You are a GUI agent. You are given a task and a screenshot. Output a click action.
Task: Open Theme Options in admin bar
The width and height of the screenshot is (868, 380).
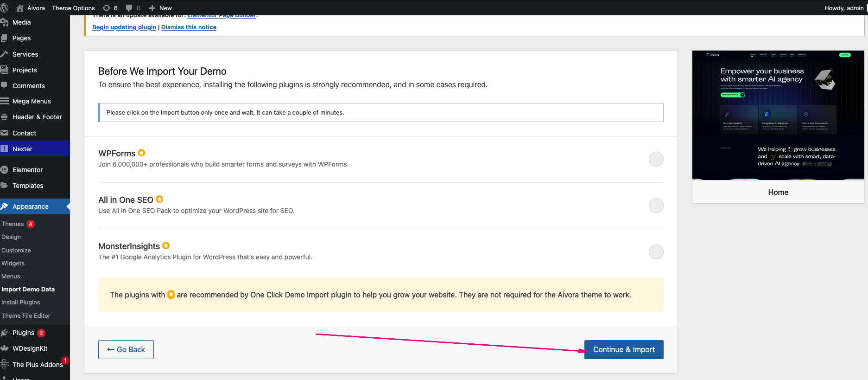click(x=73, y=8)
